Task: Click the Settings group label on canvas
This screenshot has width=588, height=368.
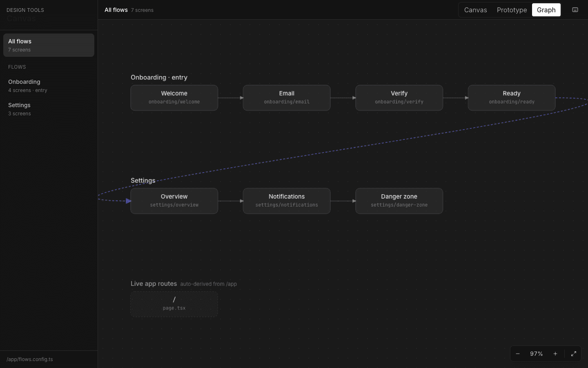Action: (x=143, y=180)
